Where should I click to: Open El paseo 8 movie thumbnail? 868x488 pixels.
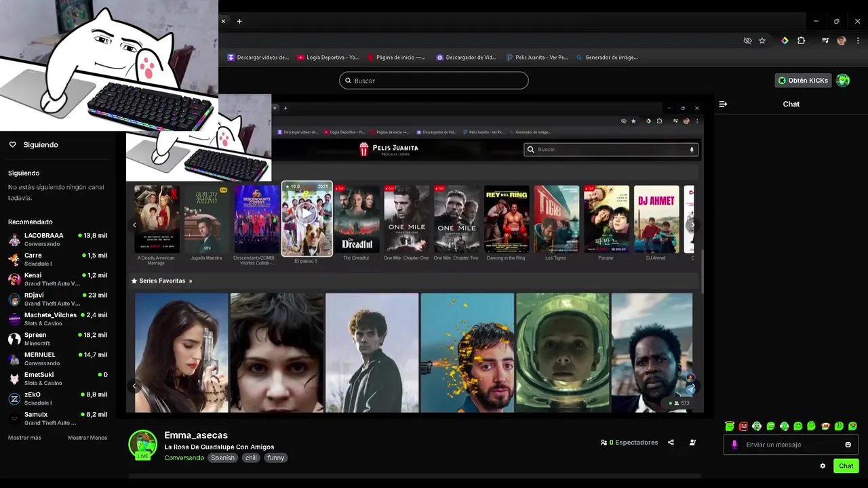[x=307, y=219]
